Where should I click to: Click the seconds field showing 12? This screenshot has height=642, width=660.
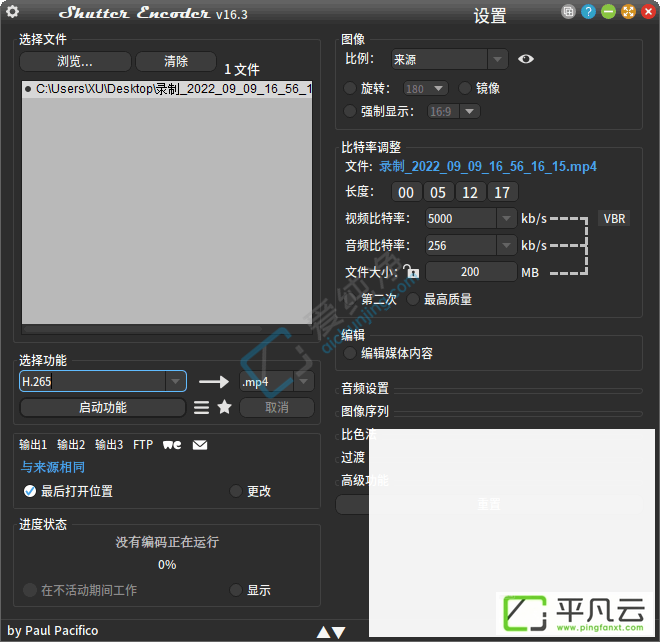point(470,192)
